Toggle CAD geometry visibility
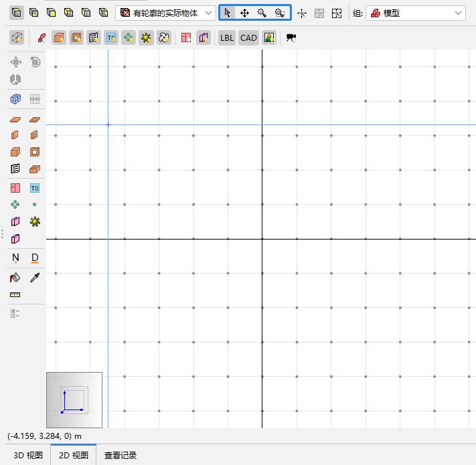Viewport: 476px width, 465px height. [248, 37]
